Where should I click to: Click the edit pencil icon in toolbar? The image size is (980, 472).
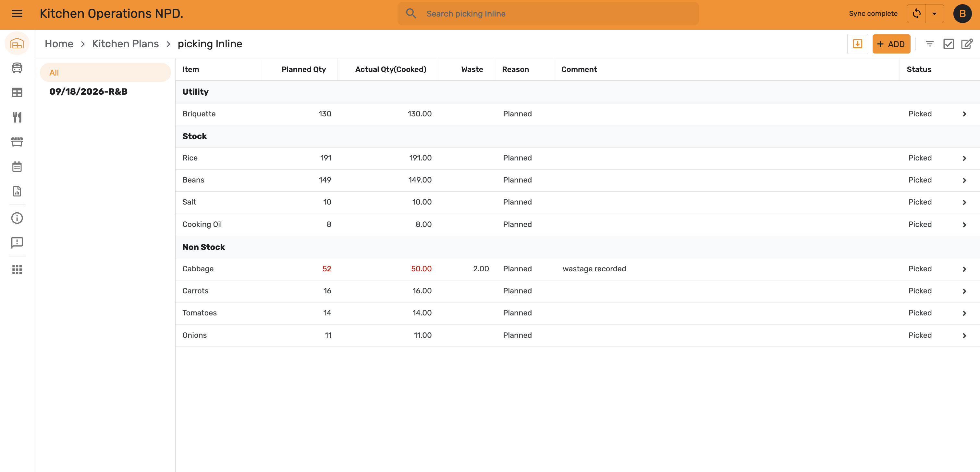[x=967, y=44]
